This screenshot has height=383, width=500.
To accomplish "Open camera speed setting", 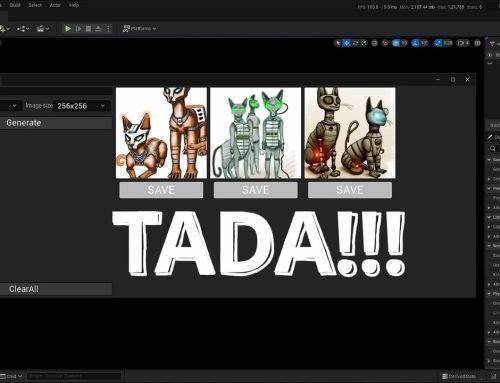I will (x=463, y=43).
